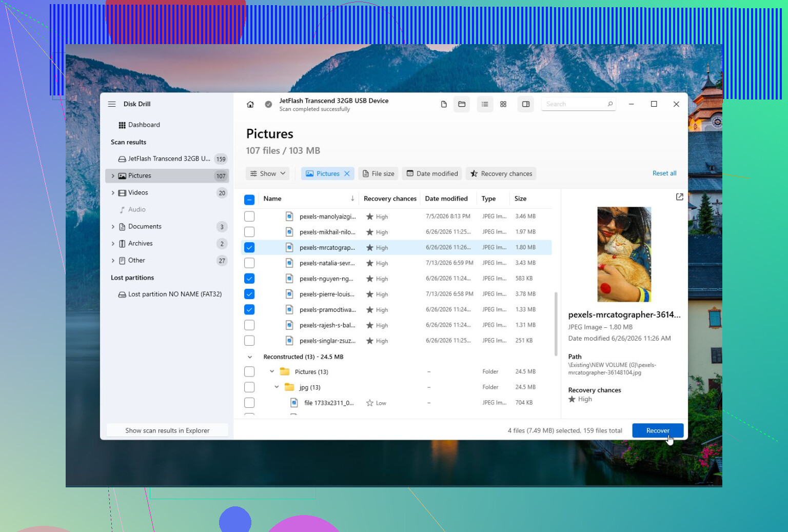Collapse the jpg (13) folder
Image resolution: width=788 pixels, height=532 pixels.
(x=277, y=387)
